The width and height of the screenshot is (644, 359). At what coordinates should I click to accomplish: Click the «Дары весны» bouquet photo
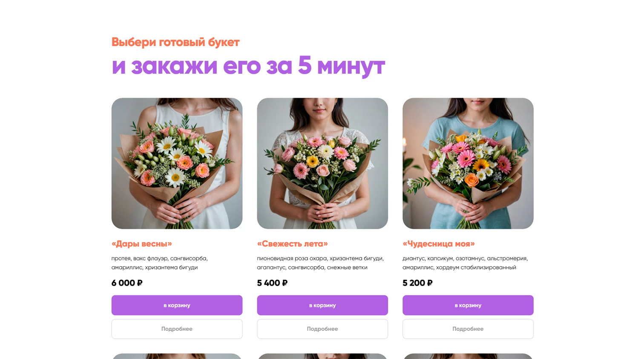pyautogui.click(x=177, y=163)
